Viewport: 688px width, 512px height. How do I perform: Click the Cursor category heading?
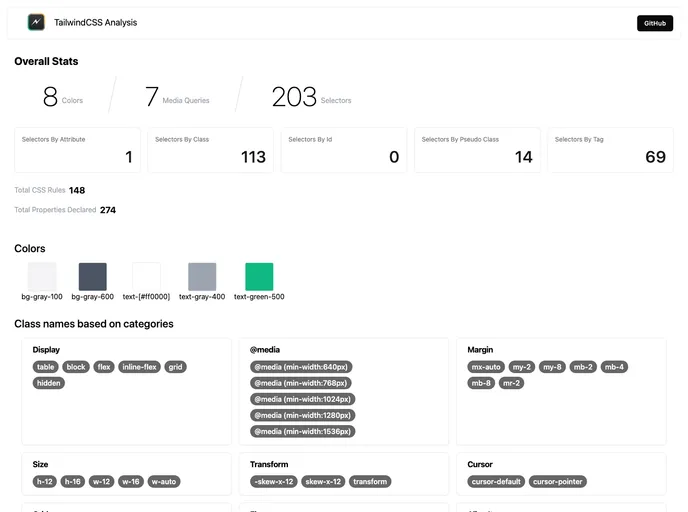tap(480, 464)
